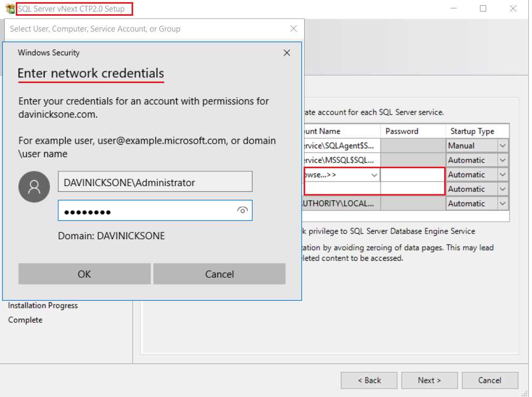The image size is (532, 397).
Task: Close the Select User Account or Group dialog
Action: pos(293,28)
